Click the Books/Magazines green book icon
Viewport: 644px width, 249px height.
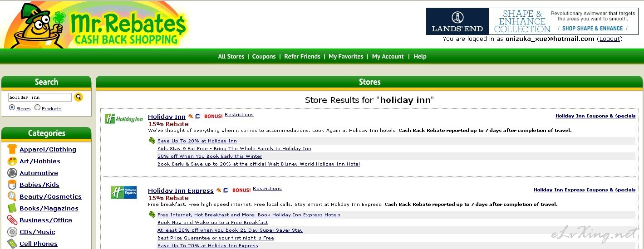(12, 208)
